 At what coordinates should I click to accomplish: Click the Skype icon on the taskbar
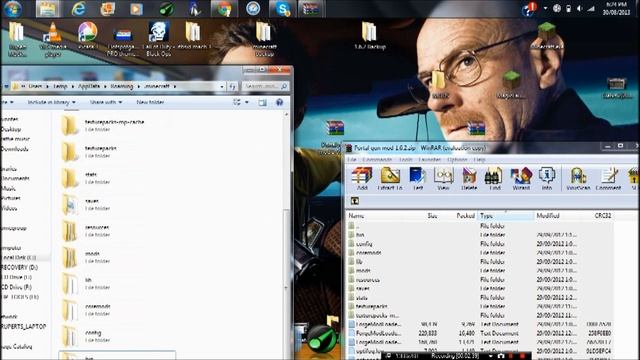[x=283, y=9]
